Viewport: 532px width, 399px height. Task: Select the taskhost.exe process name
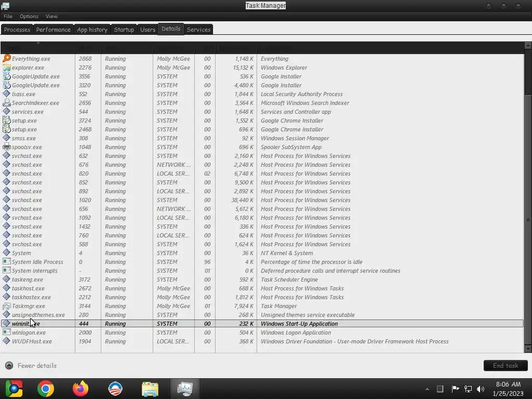tap(28, 288)
